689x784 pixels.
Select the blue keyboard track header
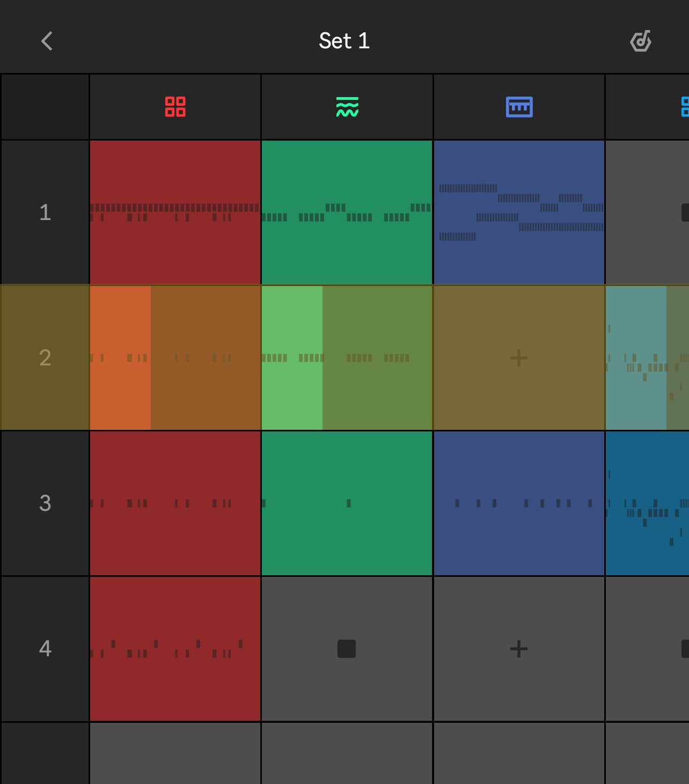pos(519,107)
